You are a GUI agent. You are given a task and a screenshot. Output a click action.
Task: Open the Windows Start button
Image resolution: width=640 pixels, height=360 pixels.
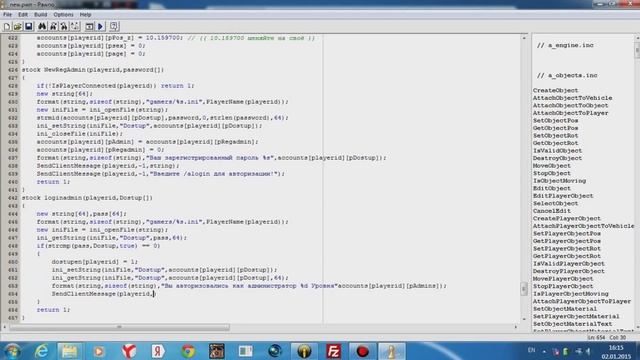pyautogui.click(x=13, y=351)
